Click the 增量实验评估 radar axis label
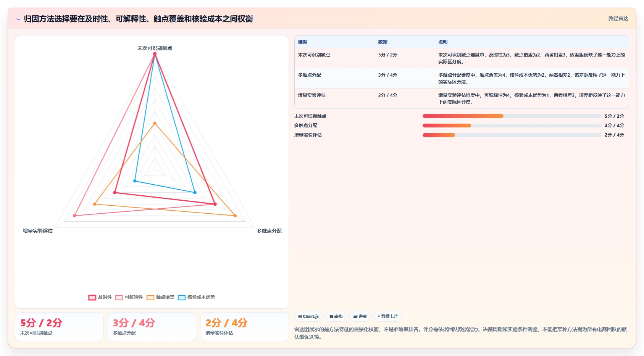Screen dimensions: 644x356 pyautogui.click(x=38, y=231)
